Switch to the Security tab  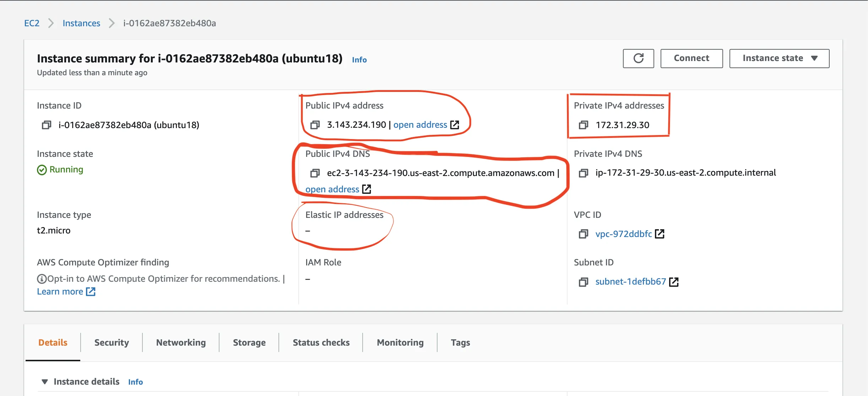pos(112,342)
